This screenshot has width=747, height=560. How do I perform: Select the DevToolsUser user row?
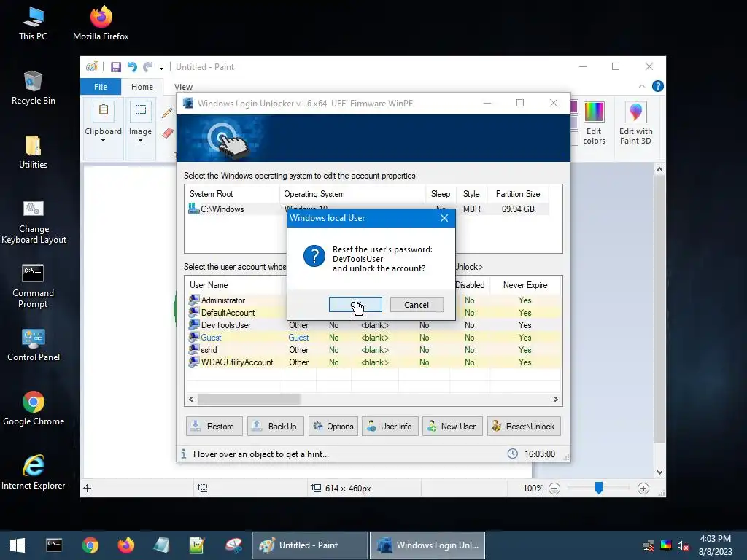tap(374, 325)
